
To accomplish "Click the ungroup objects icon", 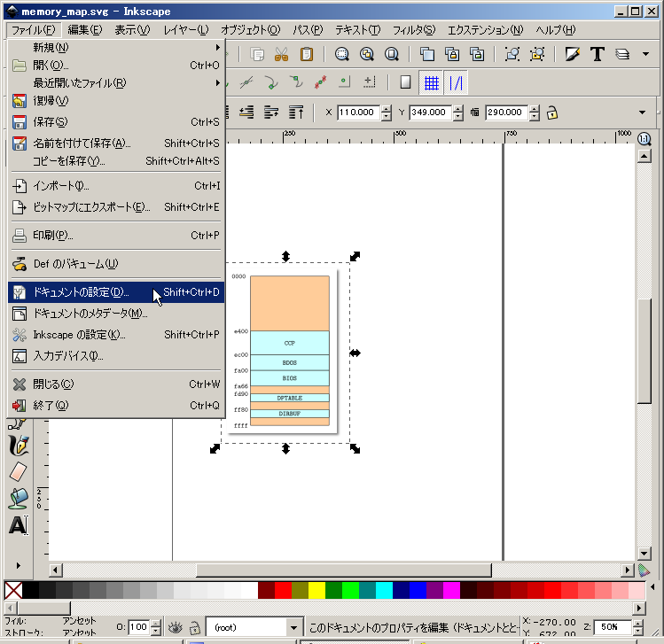I will [537, 54].
